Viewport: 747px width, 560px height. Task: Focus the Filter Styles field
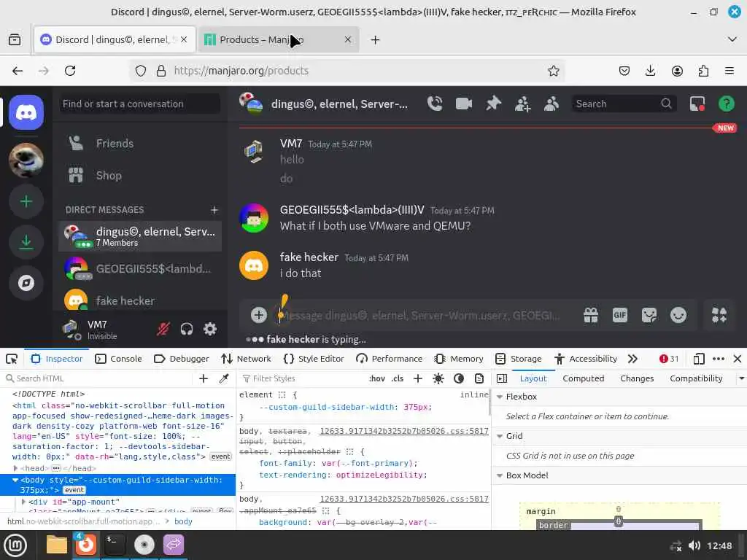tap(303, 378)
